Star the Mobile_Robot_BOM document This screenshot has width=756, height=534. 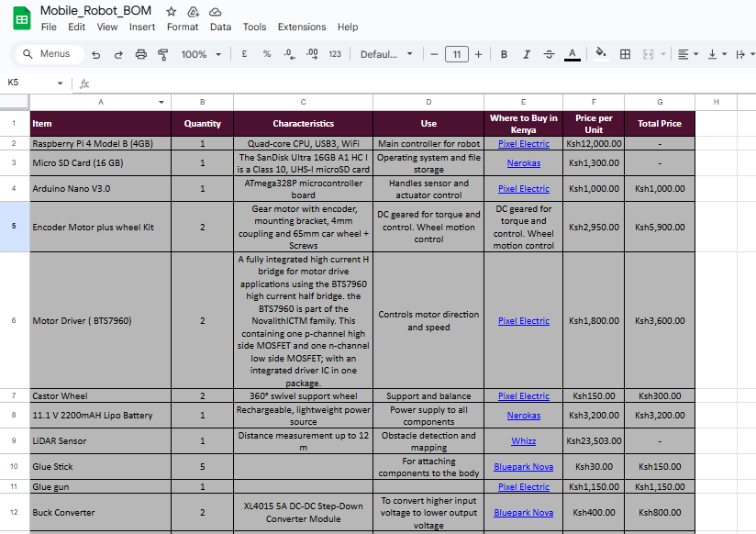point(172,12)
